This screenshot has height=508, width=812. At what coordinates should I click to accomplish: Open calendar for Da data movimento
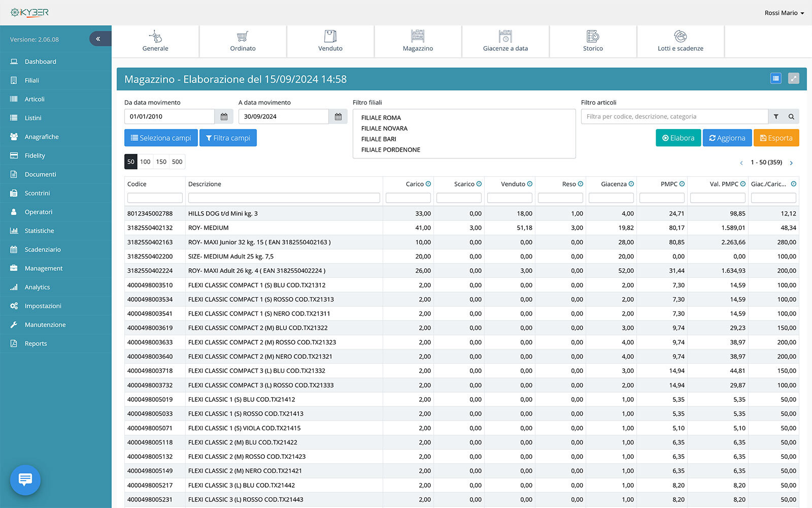pyautogui.click(x=224, y=117)
